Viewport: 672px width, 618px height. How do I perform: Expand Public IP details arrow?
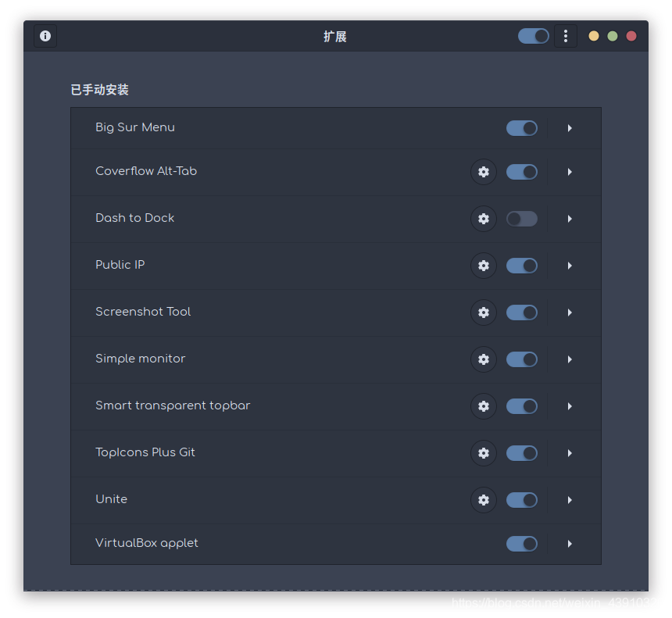coord(570,266)
